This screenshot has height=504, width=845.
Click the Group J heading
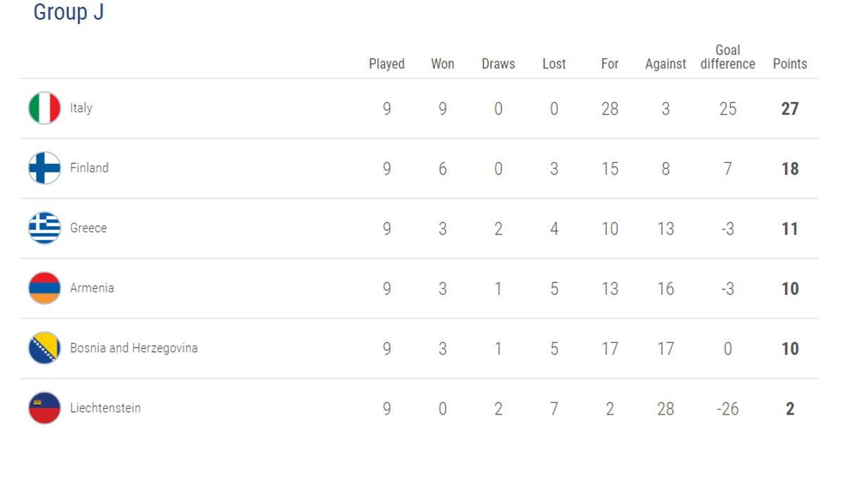[x=69, y=12]
